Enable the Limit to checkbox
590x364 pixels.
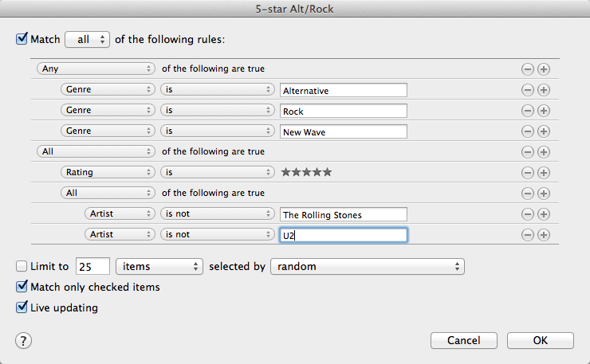[x=22, y=267]
